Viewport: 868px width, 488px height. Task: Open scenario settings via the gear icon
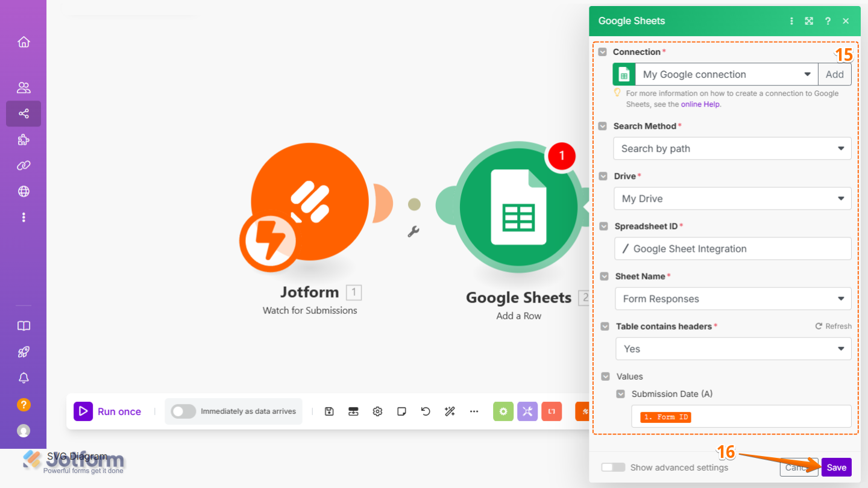(x=377, y=411)
